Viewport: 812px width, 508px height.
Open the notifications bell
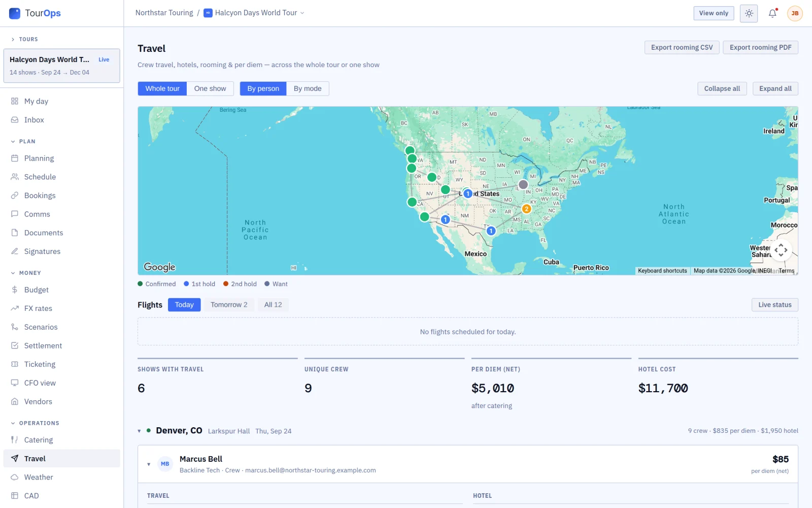pos(772,13)
